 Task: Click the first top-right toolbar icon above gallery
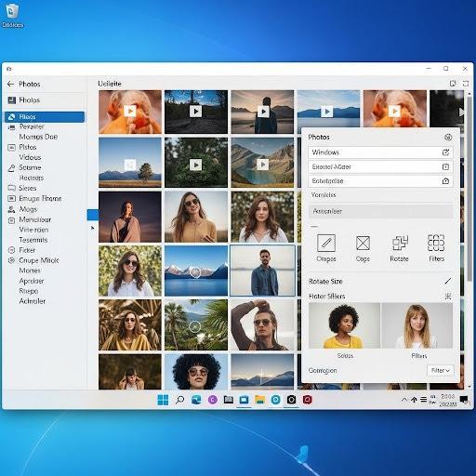click(453, 84)
